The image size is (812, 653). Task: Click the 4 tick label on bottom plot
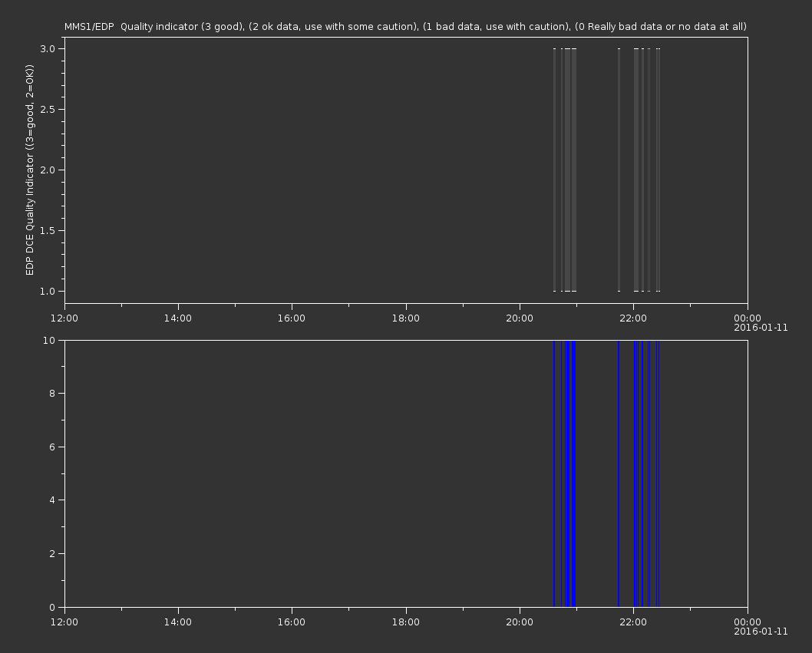click(x=52, y=500)
